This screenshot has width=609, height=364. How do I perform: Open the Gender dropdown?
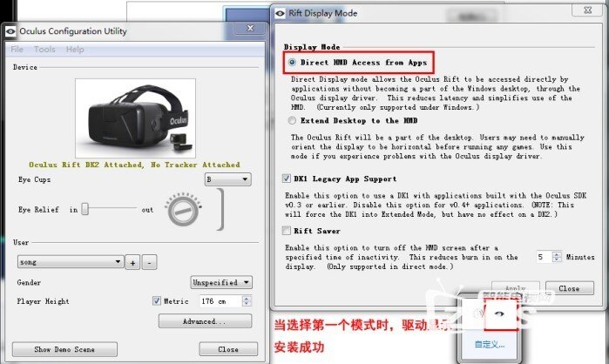point(221,282)
